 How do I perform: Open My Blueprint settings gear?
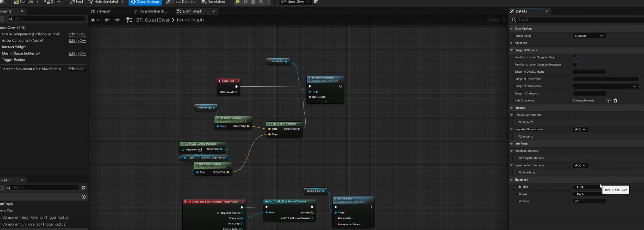click(x=84, y=188)
